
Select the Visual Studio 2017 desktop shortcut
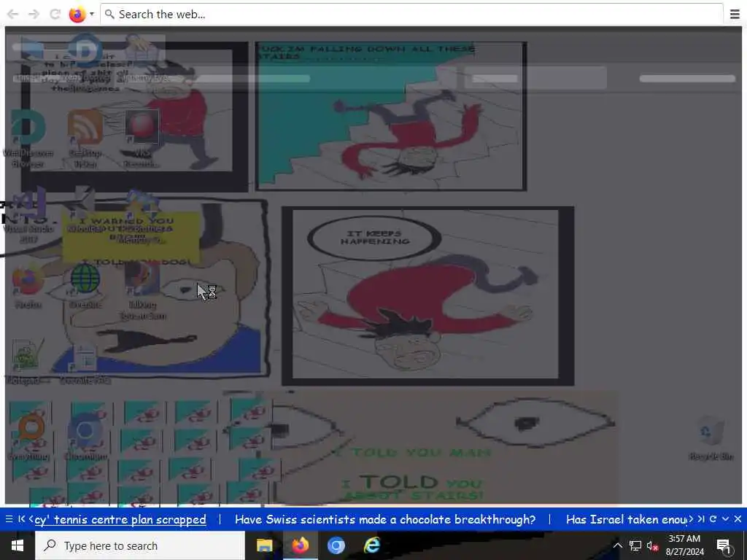[28, 215]
